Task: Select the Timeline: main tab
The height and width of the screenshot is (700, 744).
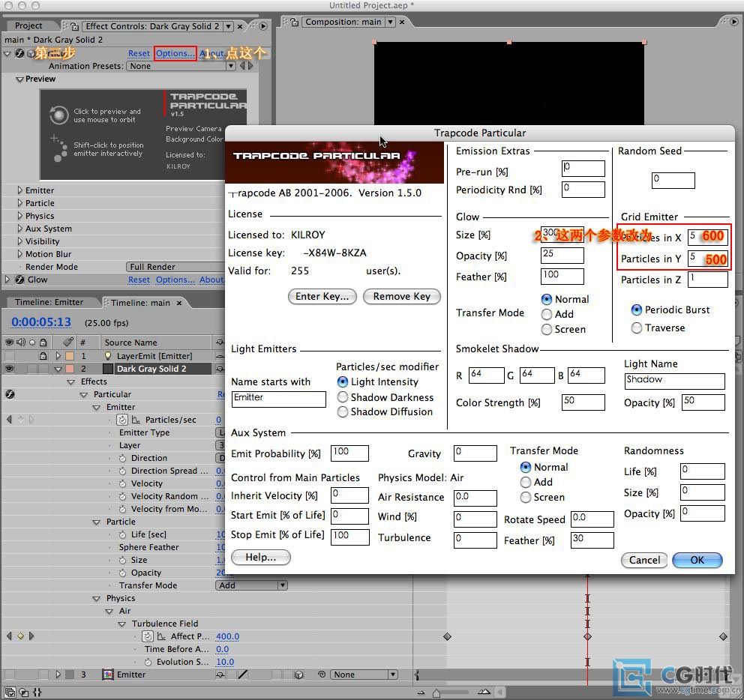Action: click(x=140, y=303)
